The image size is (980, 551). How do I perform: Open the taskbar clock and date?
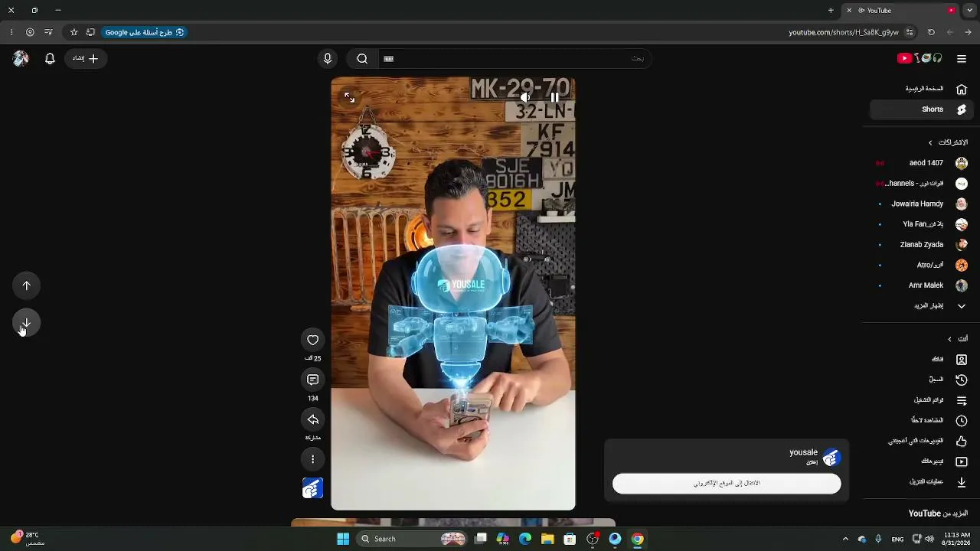tap(957, 539)
